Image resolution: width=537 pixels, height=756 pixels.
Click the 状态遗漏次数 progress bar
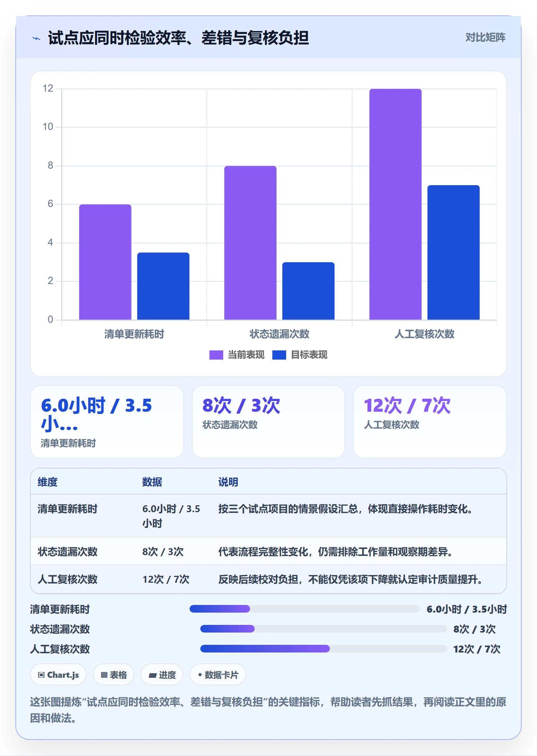click(x=324, y=629)
